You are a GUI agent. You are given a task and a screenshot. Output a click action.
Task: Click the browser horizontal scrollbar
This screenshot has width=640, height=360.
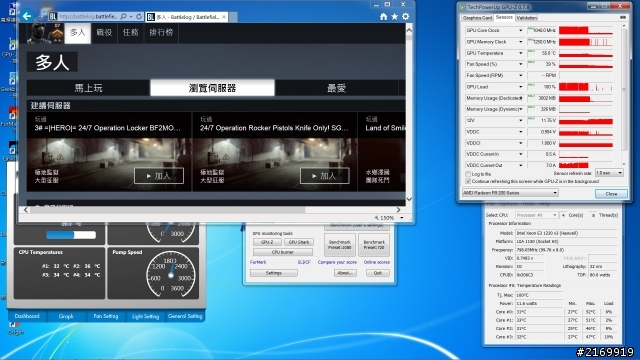167,210
